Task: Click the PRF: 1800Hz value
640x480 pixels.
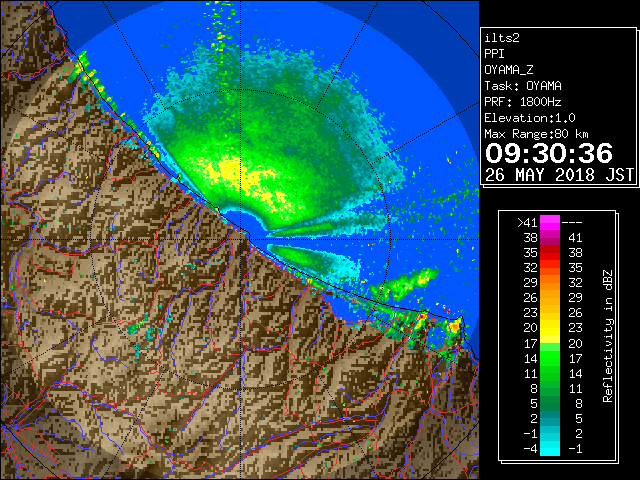Action: tap(523, 102)
